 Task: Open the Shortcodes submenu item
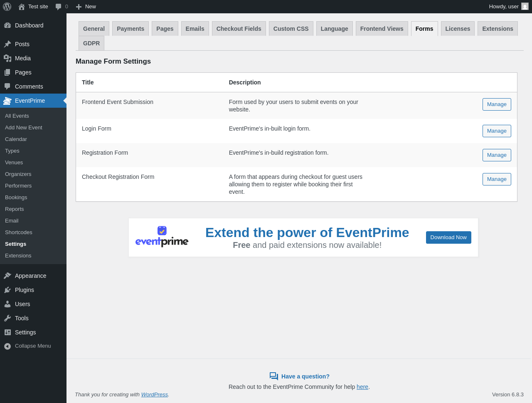33,232
